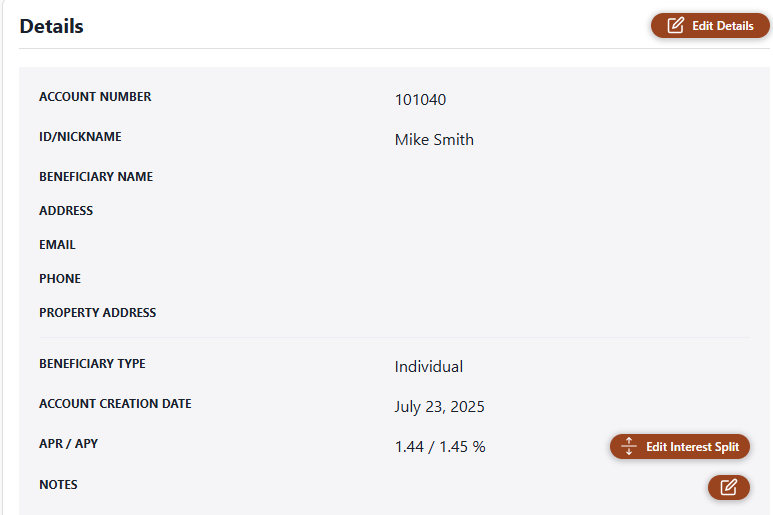Click the Individual beneficiary type value
Screen dimensions: 773x515
[x=428, y=367]
